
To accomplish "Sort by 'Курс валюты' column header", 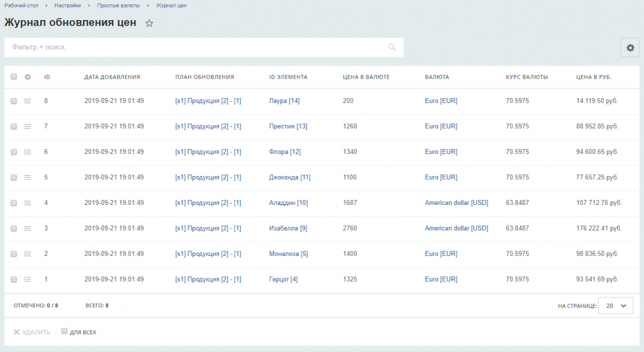I will click(526, 77).
